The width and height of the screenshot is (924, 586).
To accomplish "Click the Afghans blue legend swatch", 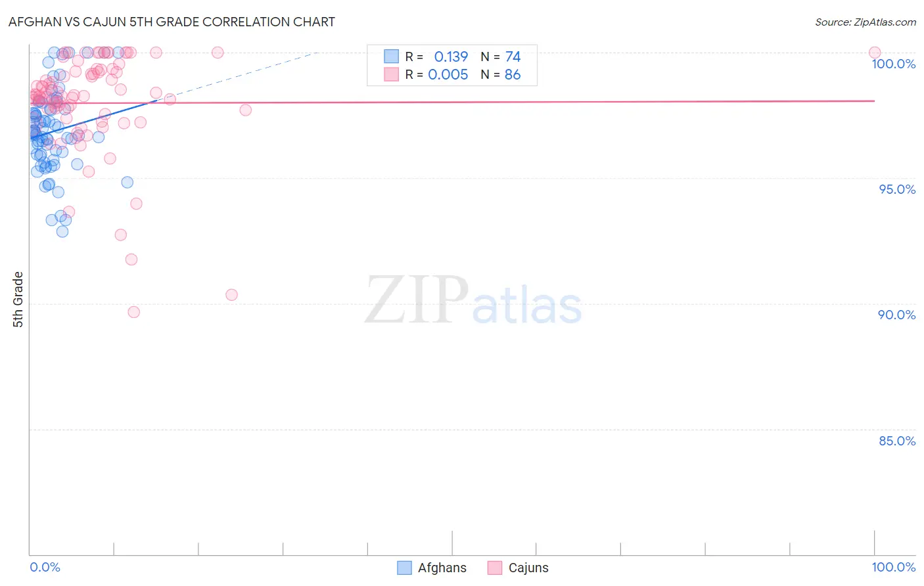I will pos(404,568).
